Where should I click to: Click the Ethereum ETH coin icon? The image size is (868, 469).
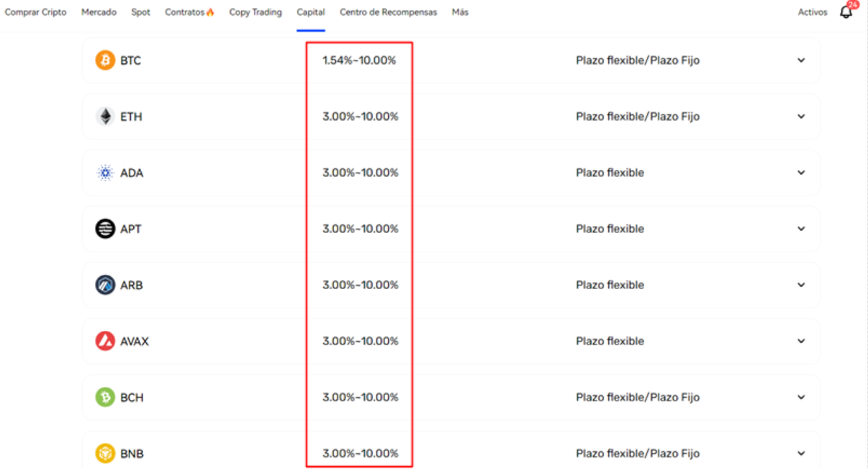(x=105, y=117)
